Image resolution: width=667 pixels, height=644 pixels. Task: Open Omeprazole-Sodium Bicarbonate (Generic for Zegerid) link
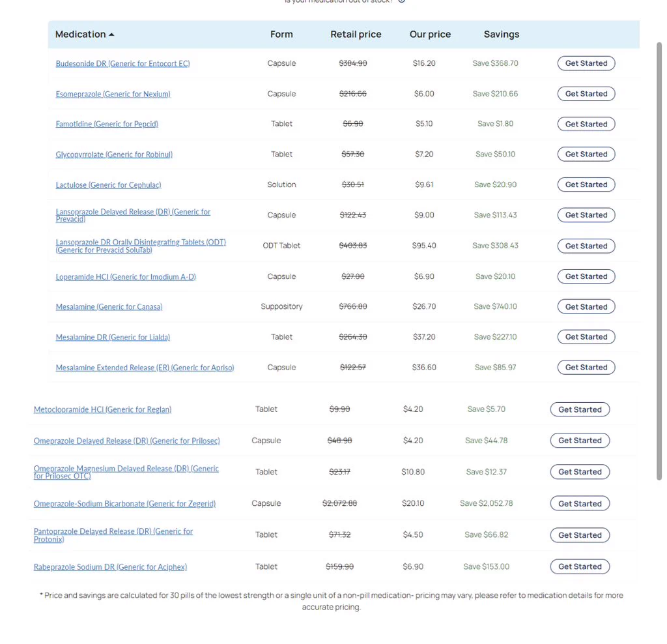(x=124, y=504)
